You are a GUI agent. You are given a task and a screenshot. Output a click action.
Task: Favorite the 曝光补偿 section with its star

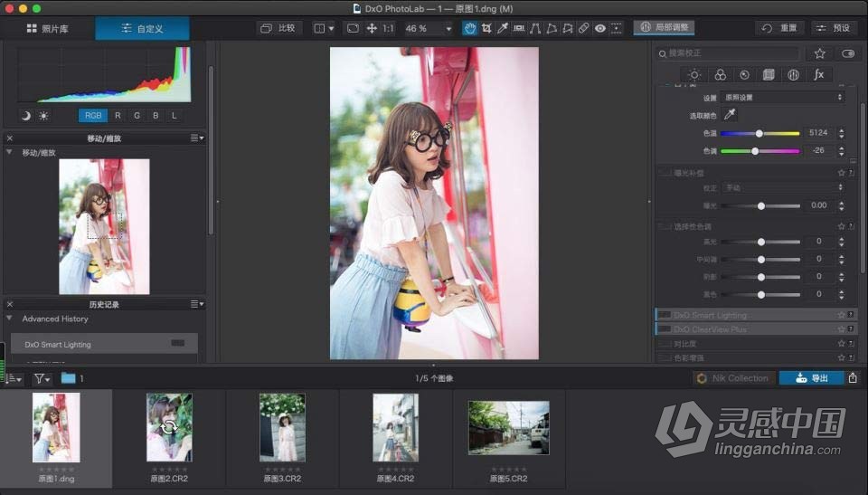842,173
